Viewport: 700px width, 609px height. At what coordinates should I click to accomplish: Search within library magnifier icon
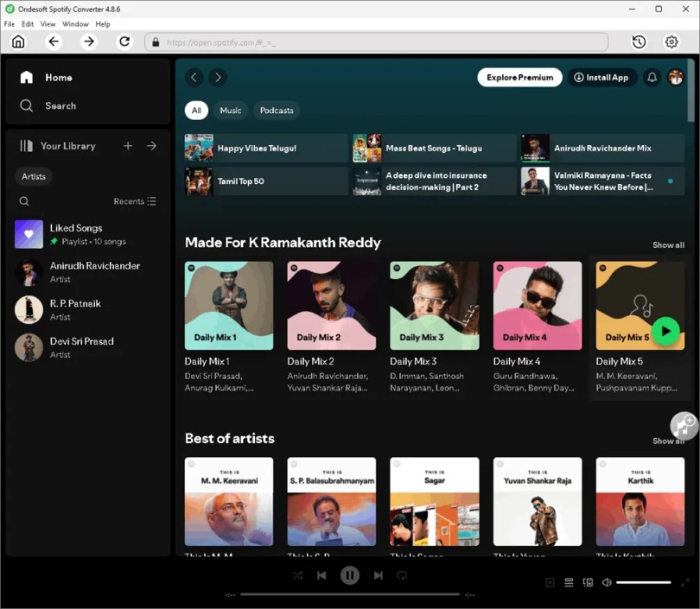24,201
